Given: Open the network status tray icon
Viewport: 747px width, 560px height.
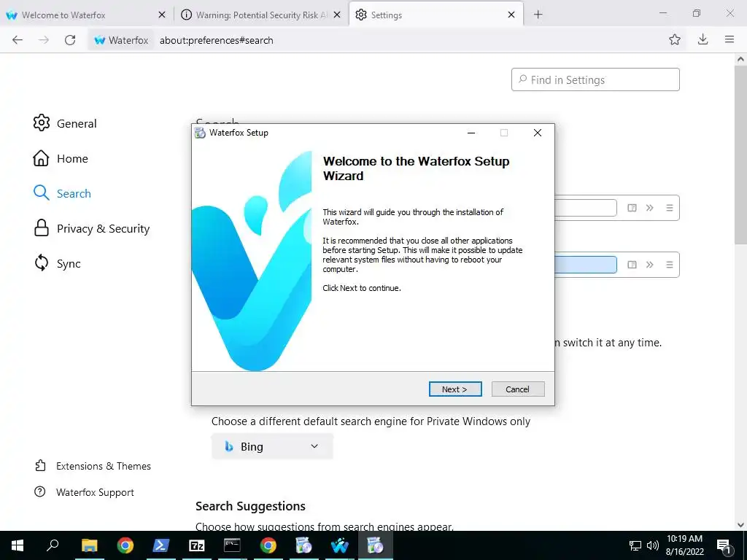Looking at the screenshot, I should [635, 545].
